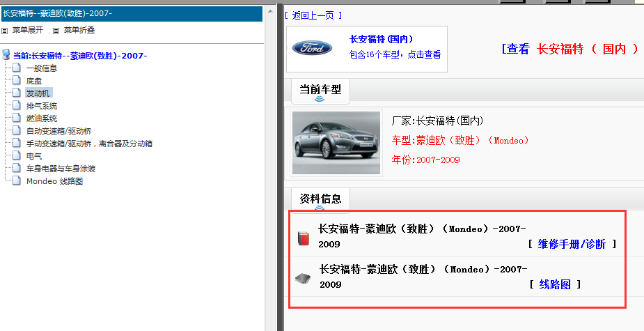This screenshot has width=644, height=331.
Task: Open the blue 线路图 link
Action: point(555,284)
